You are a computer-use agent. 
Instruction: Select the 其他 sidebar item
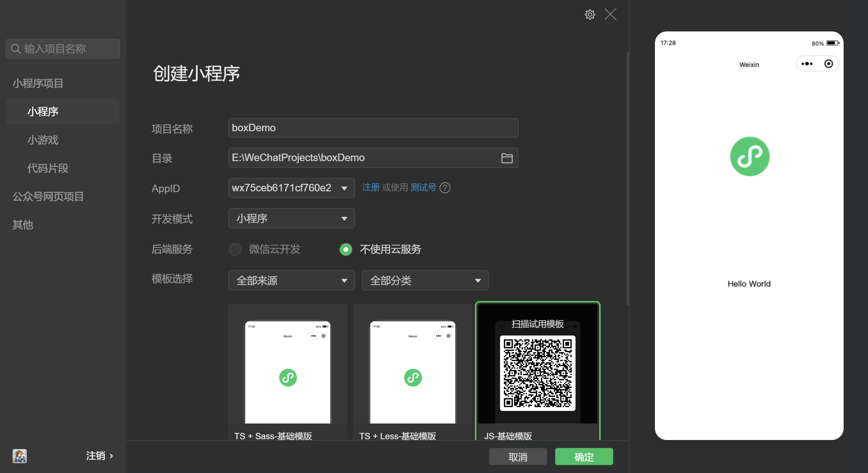pos(22,225)
